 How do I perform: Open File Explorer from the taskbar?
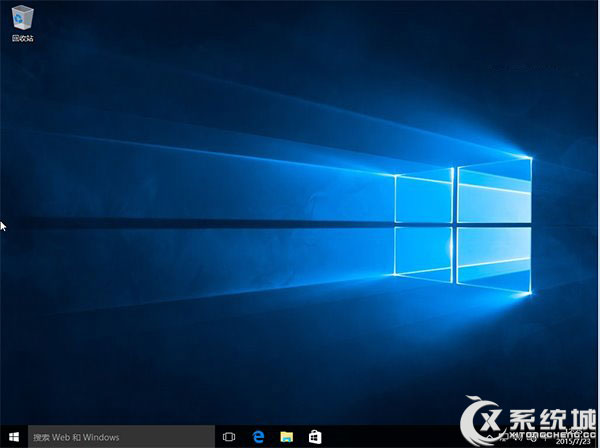click(287, 437)
